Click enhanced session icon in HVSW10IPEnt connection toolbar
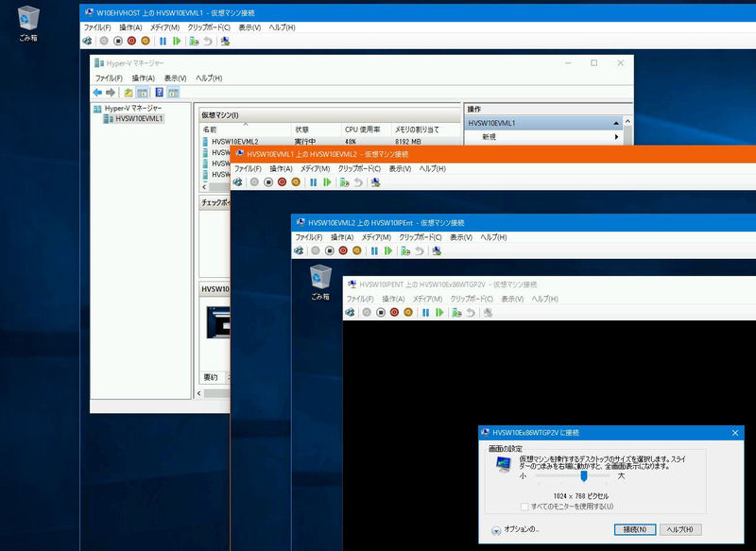Viewport: 756px width, 551px height. tap(437, 250)
